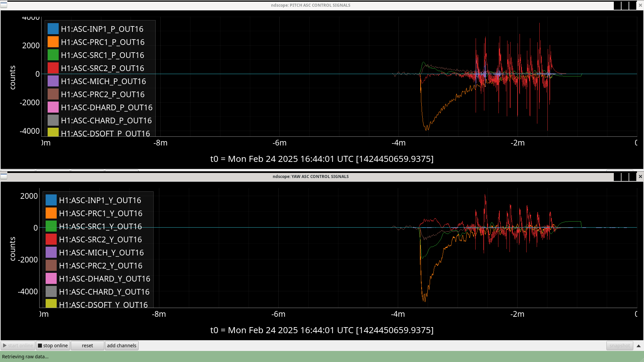Viewport: 644px width, 362px height.
Task: Open window menu icon of PITCH ASC window
Action: [4, 5]
